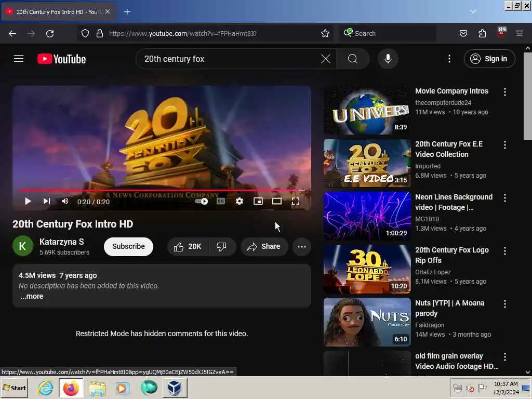
Task: Open options for Movie Company Intros
Action: 505,91
